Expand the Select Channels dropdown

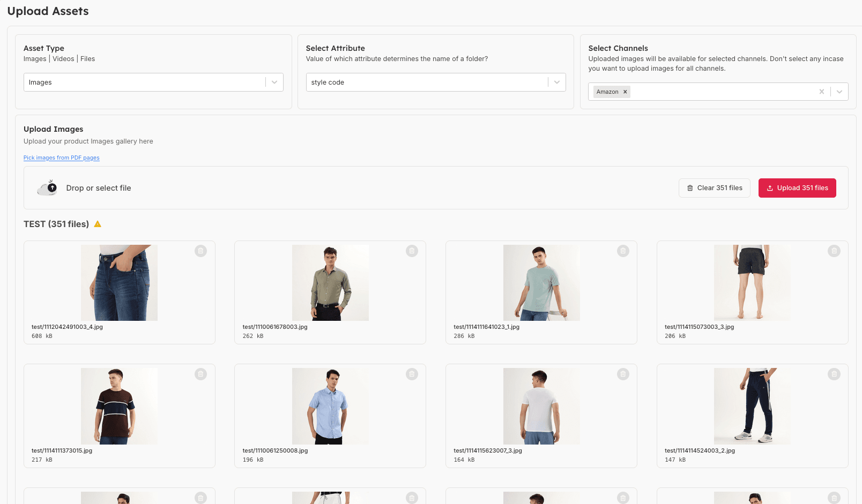(x=839, y=92)
